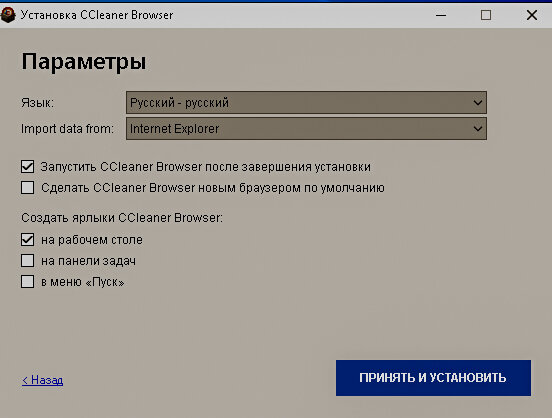Enable the taskbar shortcut checkbox
Viewport: 552px width, 418px height.
click(27, 261)
